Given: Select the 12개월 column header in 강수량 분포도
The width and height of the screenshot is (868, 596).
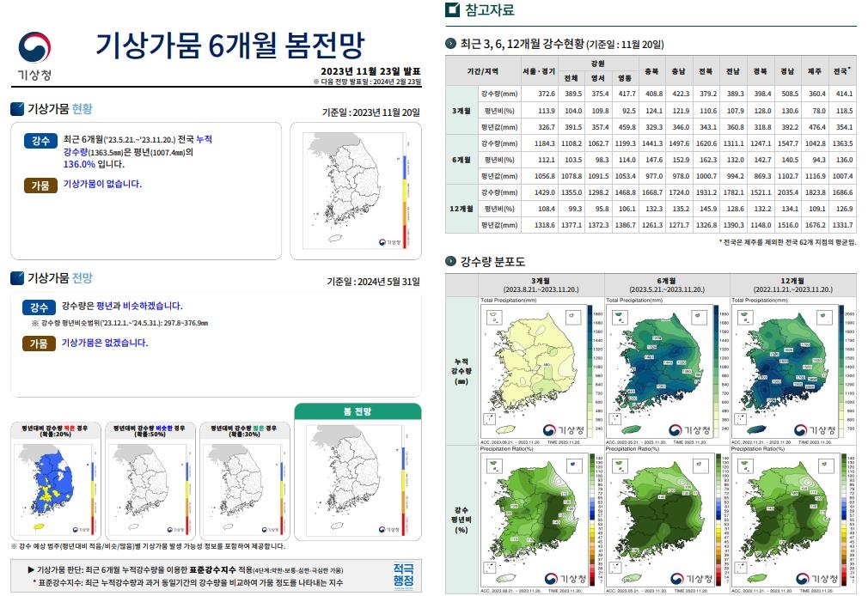Looking at the screenshot, I should (x=792, y=284).
